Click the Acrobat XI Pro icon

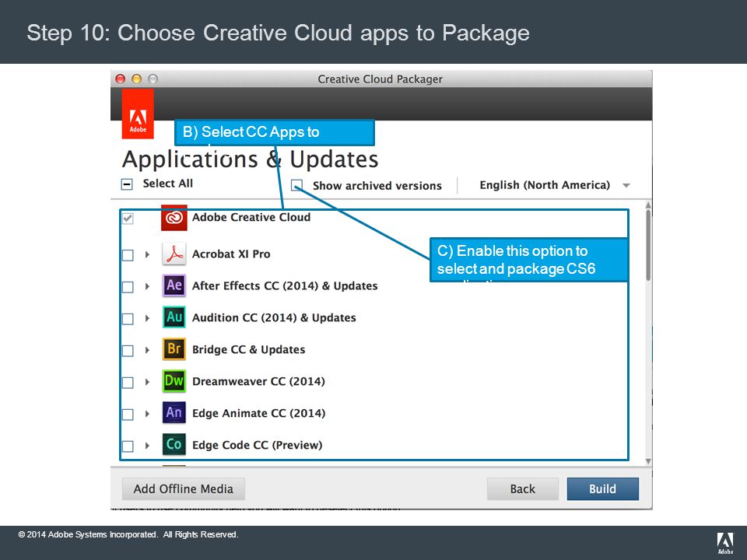174,254
